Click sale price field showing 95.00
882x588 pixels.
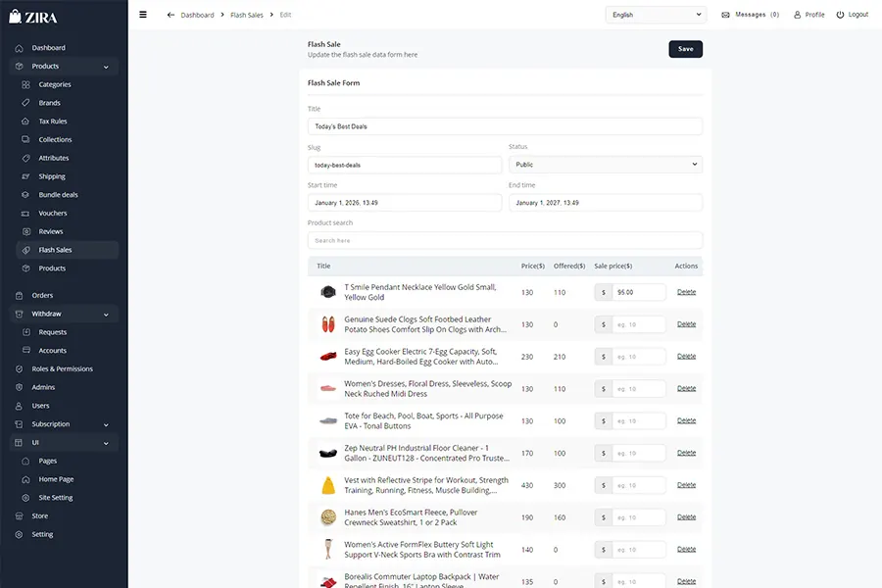pos(638,293)
